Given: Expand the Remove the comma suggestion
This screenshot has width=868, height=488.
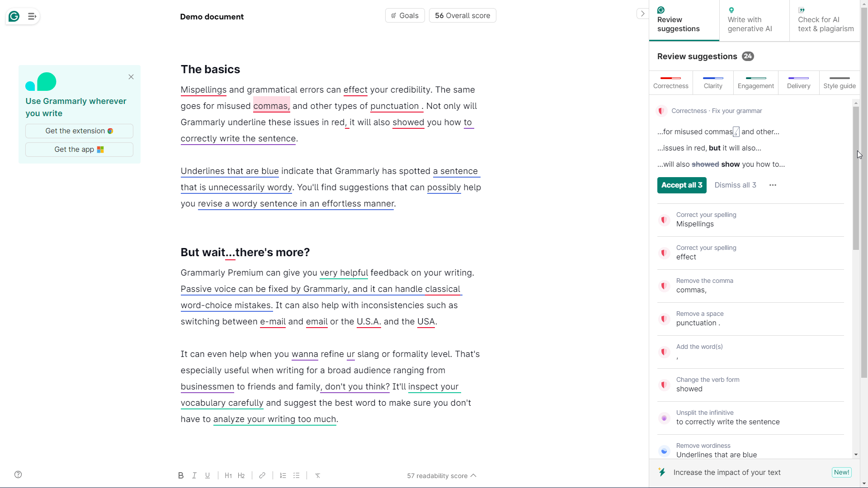Looking at the screenshot, I should [750, 286].
